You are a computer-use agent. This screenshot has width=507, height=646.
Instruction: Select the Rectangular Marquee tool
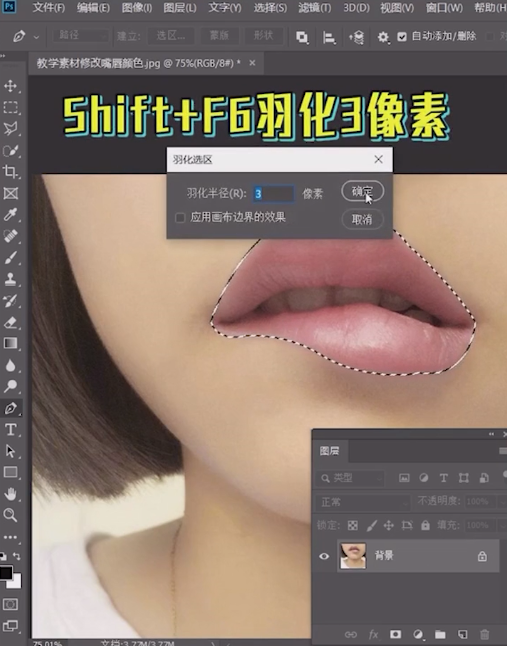click(11, 108)
